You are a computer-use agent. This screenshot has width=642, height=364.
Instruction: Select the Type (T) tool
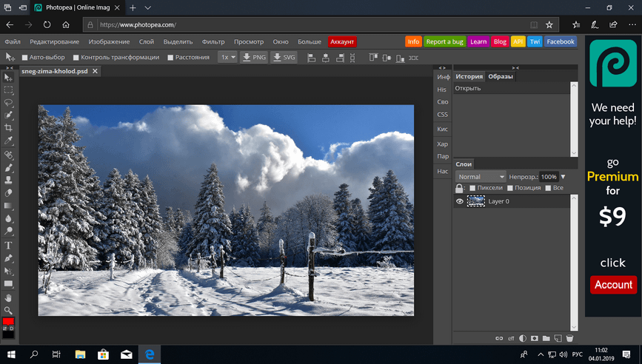[x=8, y=246]
